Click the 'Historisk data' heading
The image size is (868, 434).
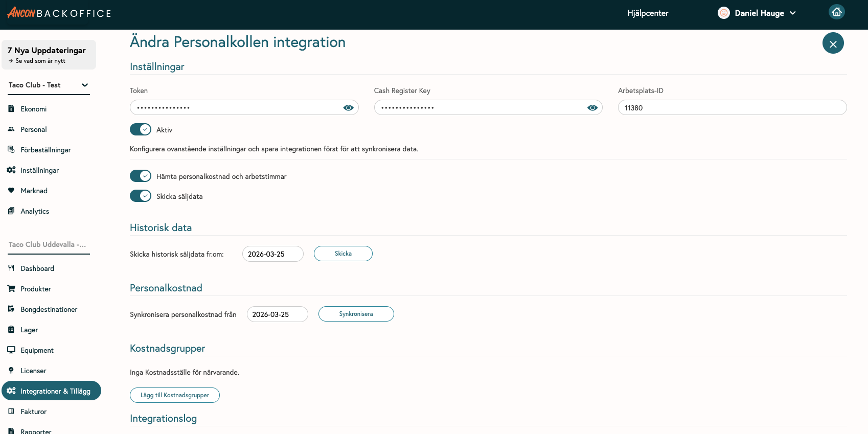pos(161,228)
